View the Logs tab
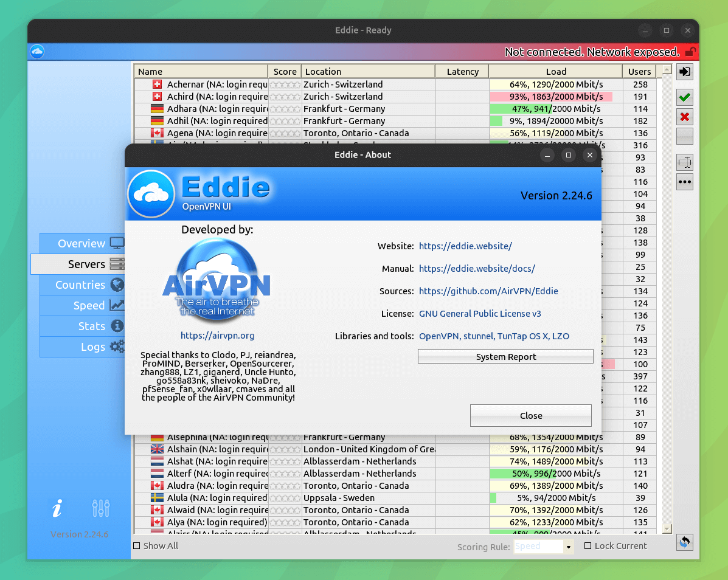This screenshot has height=580, width=728. pos(82,347)
